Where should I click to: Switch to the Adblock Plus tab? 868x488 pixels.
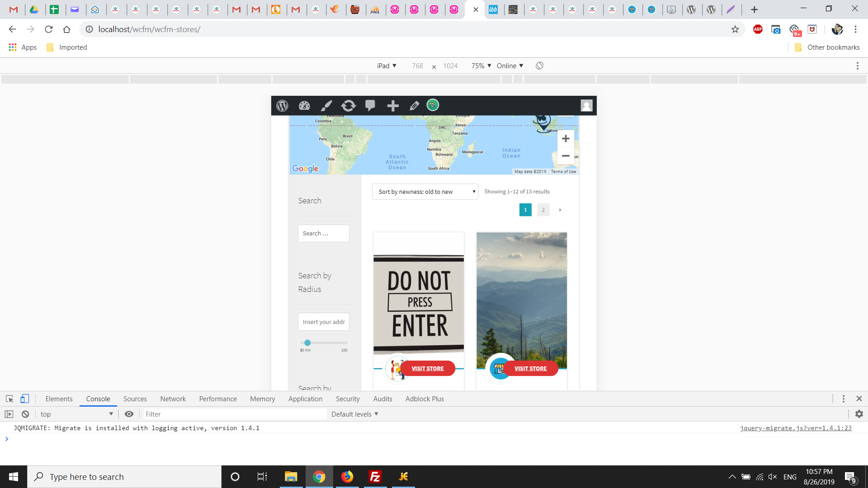(x=425, y=399)
